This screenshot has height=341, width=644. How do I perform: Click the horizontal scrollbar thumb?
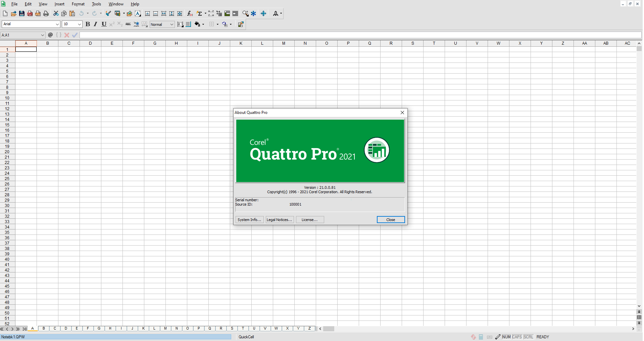point(329,329)
